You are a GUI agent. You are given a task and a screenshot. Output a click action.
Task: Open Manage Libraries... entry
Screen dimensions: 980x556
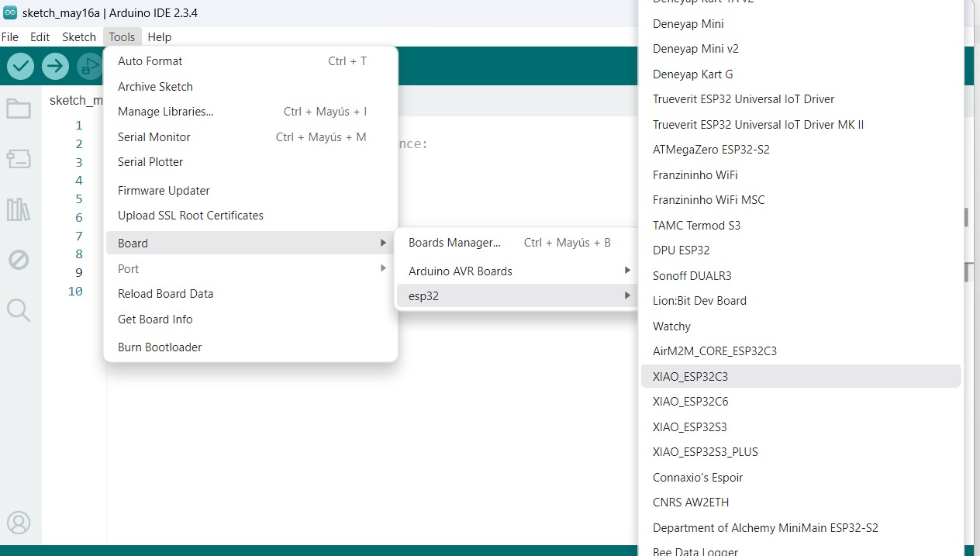[x=250, y=112]
